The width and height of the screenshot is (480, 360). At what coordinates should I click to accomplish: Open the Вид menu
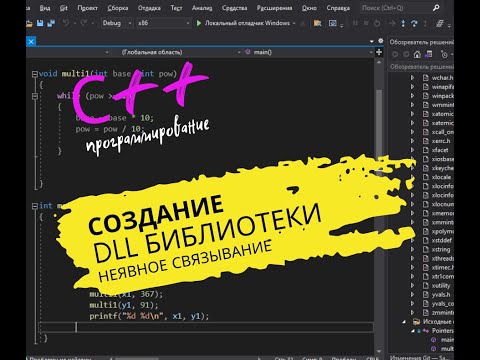45,8
